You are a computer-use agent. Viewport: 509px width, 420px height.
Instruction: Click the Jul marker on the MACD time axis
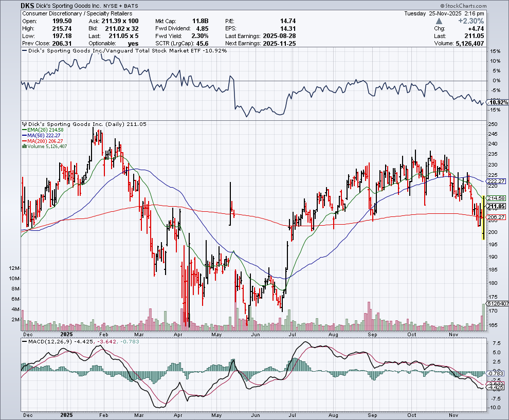(293, 413)
